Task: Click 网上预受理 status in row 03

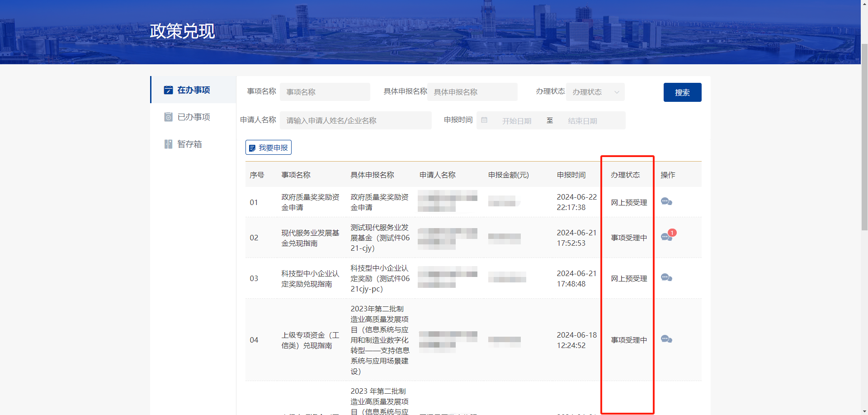Action: pos(629,278)
